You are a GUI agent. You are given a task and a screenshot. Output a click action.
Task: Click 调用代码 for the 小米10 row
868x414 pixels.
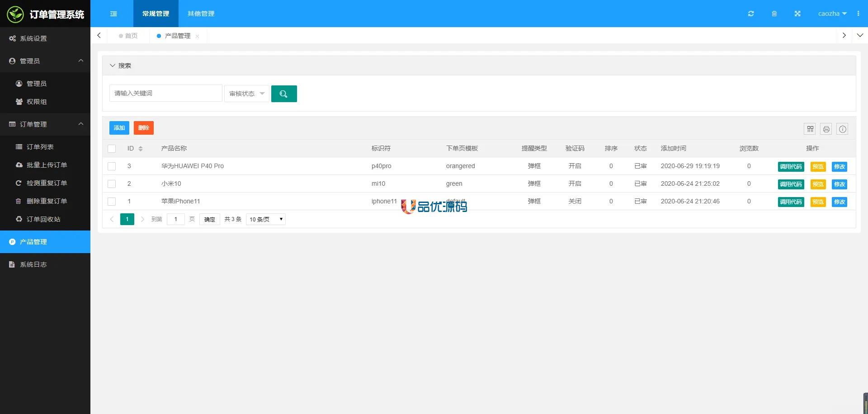pos(791,184)
